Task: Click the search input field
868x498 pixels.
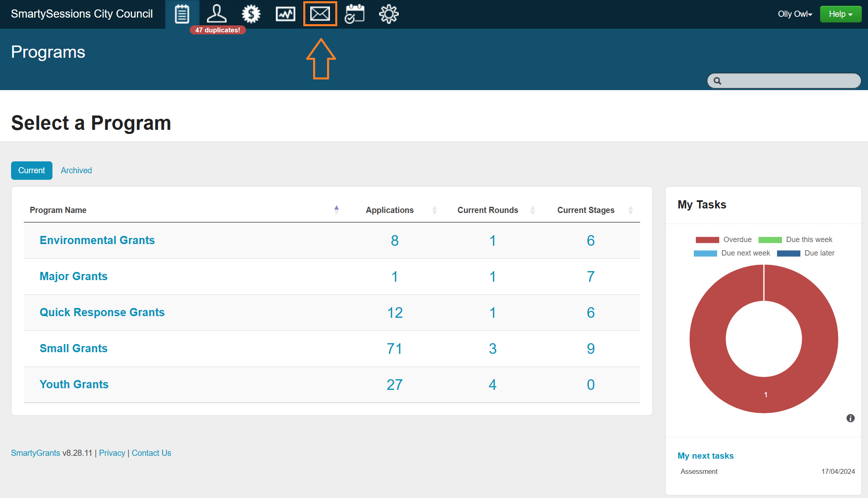Action: pos(787,81)
